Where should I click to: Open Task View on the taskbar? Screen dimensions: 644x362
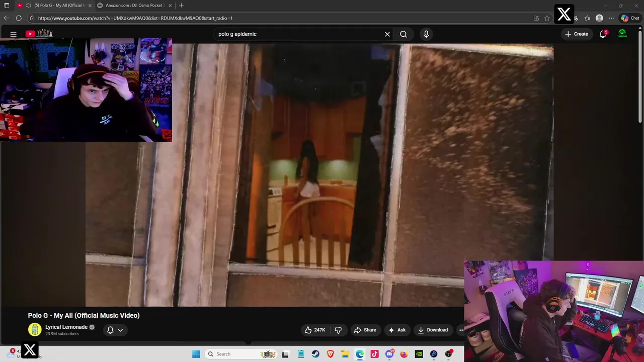coord(285,354)
